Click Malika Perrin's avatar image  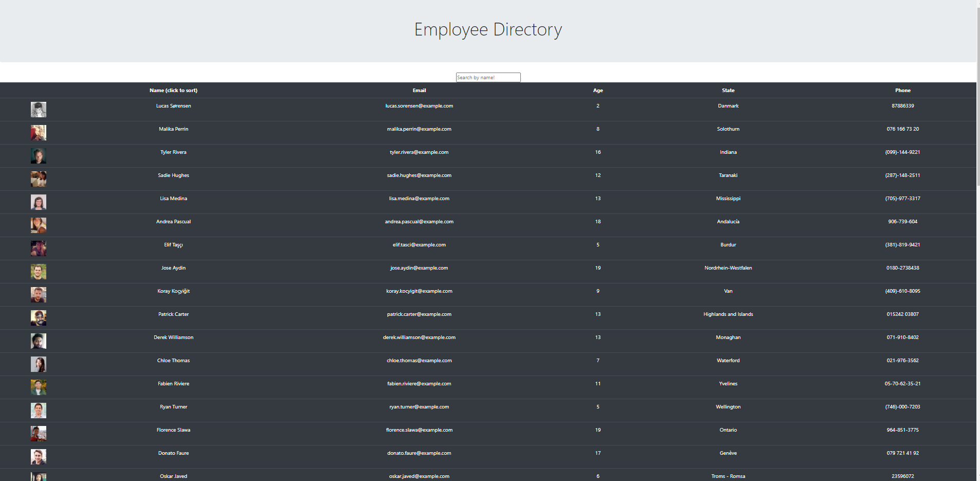(38, 132)
